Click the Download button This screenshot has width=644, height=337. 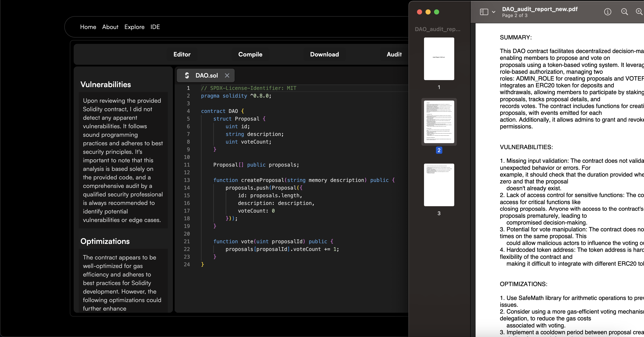pyautogui.click(x=324, y=54)
